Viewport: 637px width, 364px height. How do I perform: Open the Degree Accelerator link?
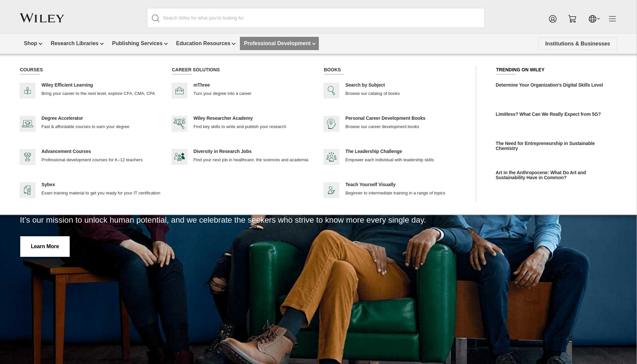[62, 118]
